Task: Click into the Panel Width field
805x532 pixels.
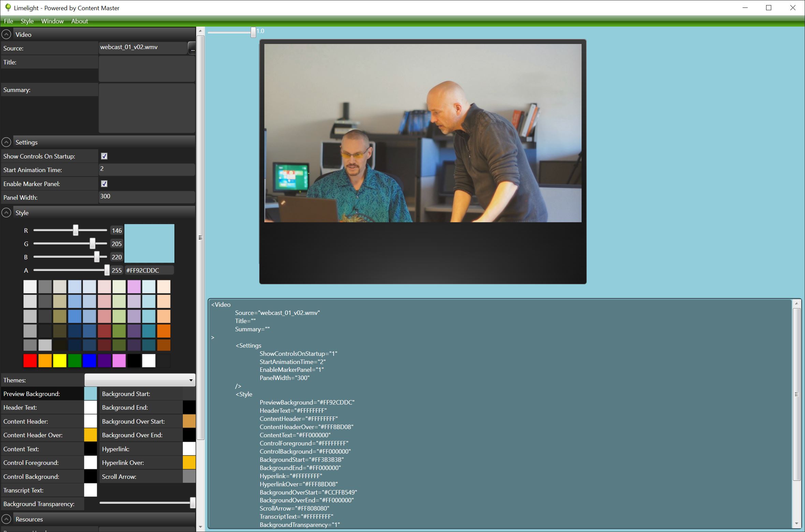Action: tap(147, 197)
